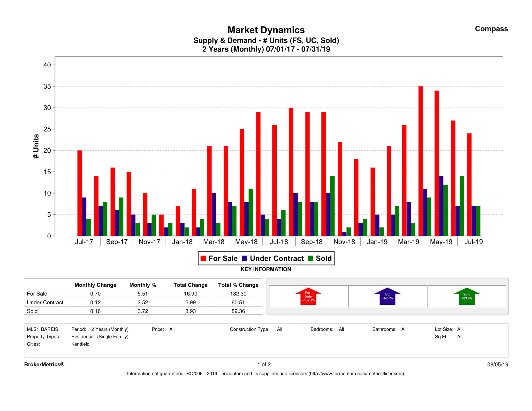Click the green Sold legend swatch

click(310, 258)
